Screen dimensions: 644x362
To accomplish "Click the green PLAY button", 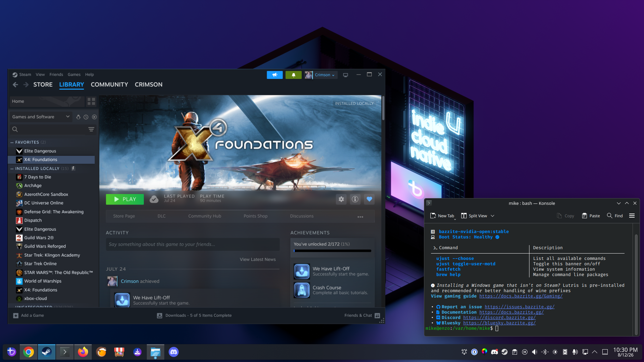I will (x=125, y=199).
